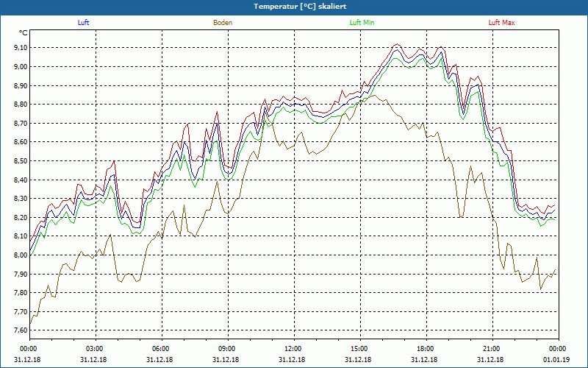Click the 7,80 y-axis value
Viewport: 588px width, 368px height.
pyautogui.click(x=21, y=293)
